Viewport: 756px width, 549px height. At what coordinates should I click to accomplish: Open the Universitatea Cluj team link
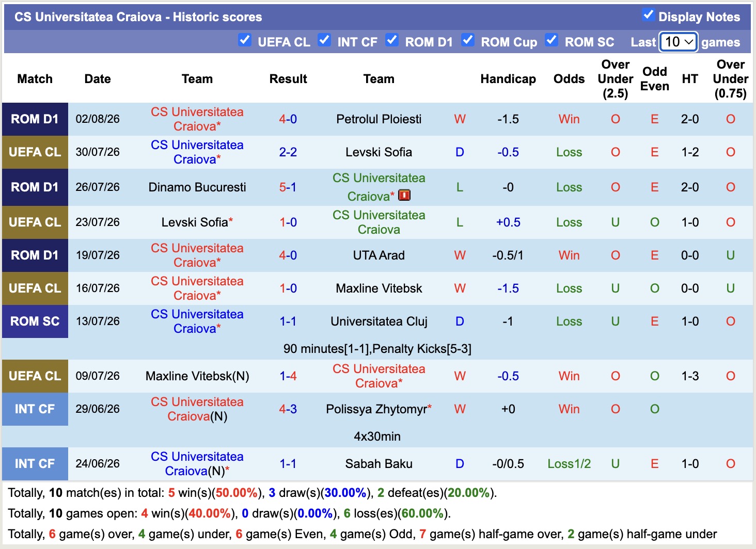379,321
